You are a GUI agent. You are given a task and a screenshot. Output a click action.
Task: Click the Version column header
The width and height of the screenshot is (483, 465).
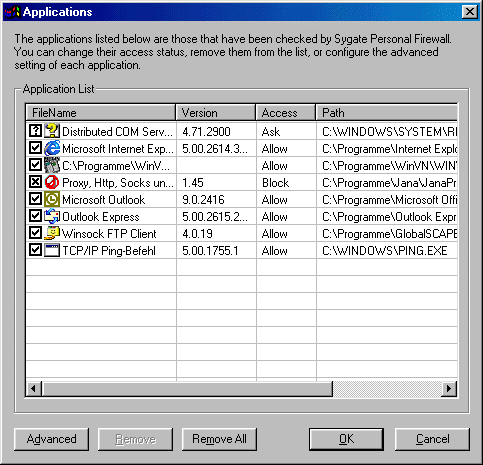(x=216, y=113)
